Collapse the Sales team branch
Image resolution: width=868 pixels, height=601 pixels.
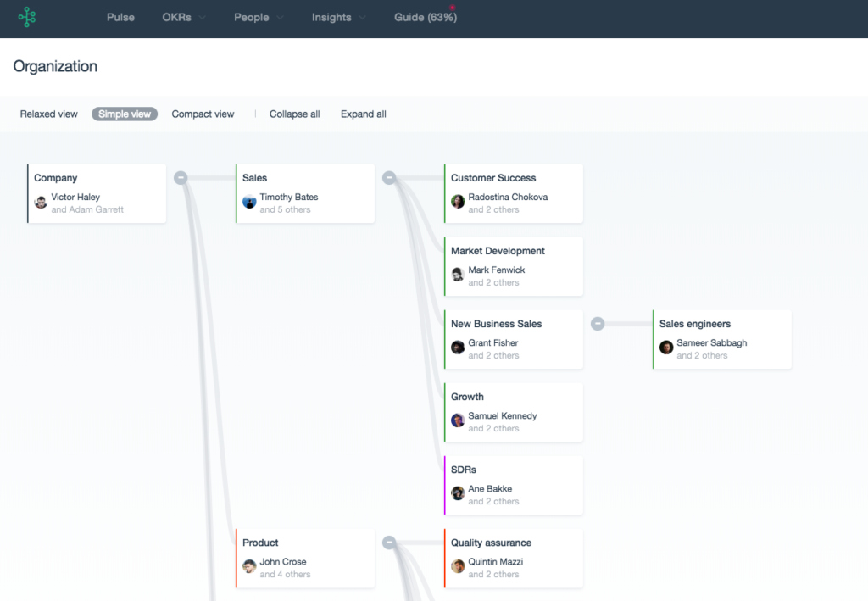(389, 178)
